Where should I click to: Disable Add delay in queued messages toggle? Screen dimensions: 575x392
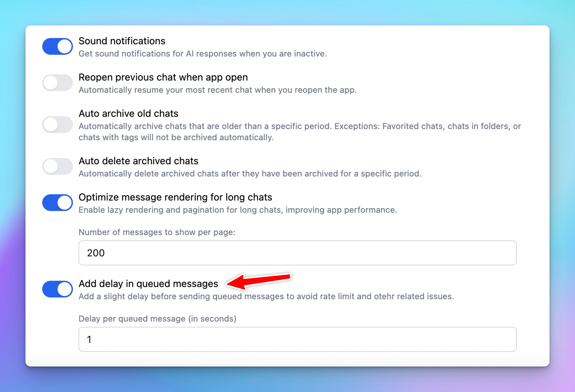[x=57, y=289]
